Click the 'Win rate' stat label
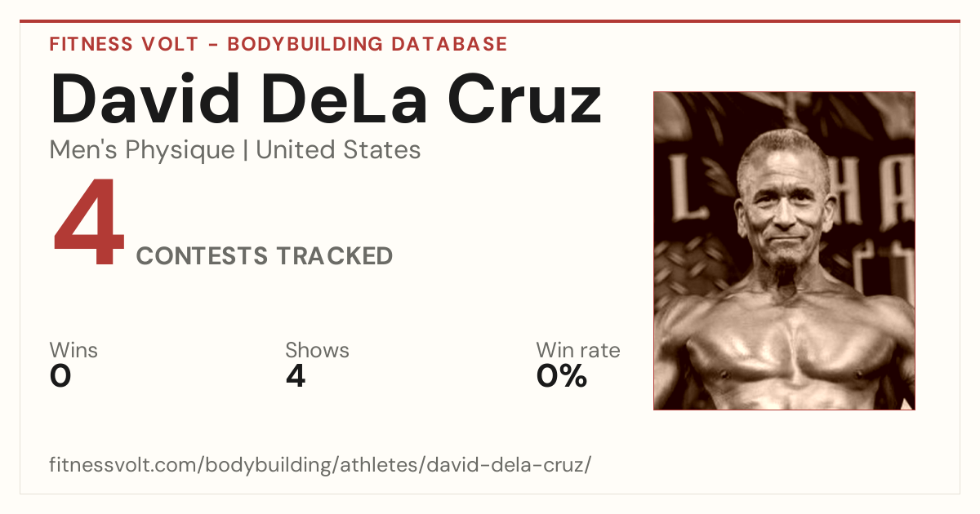980x514 pixels. click(578, 351)
